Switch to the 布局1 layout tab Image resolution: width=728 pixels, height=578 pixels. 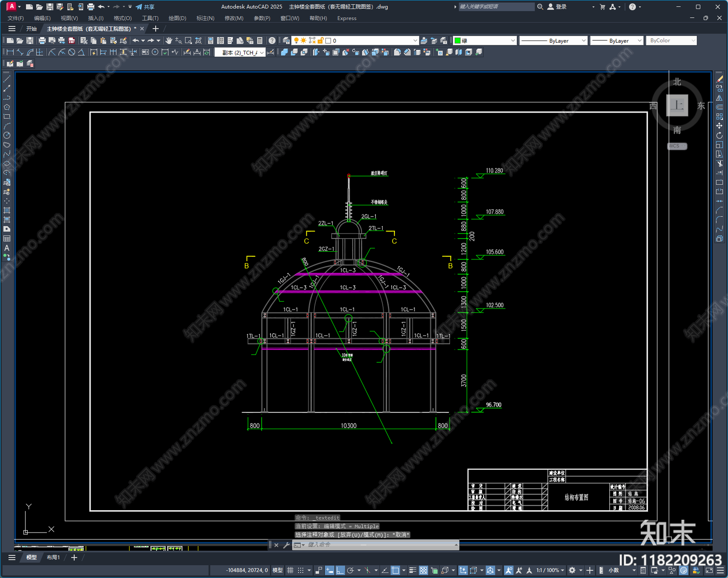pos(53,557)
